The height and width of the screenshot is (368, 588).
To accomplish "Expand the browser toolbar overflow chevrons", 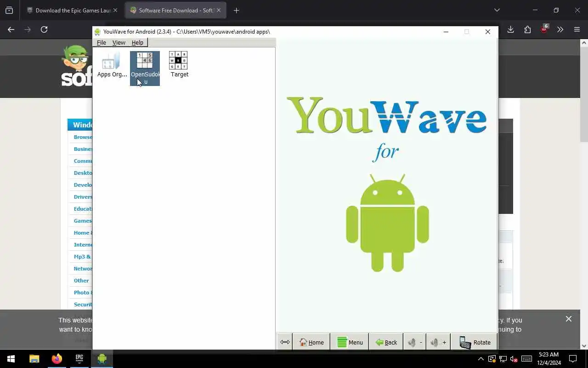I will (x=560, y=29).
